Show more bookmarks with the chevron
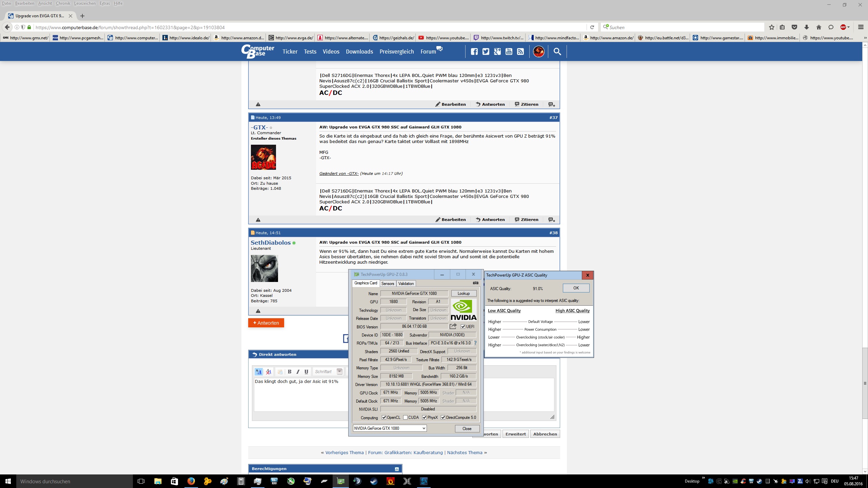Viewport: 868px width, 488px height. (x=865, y=38)
